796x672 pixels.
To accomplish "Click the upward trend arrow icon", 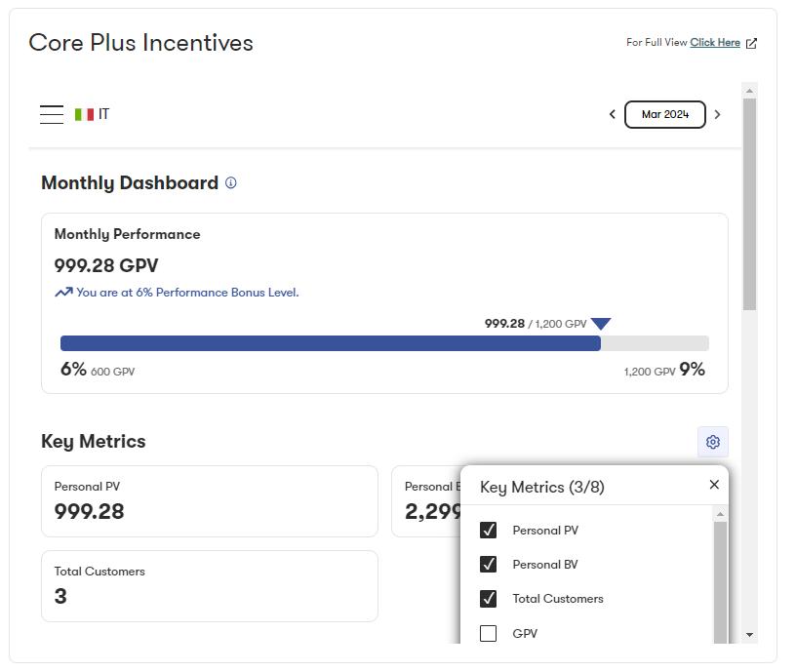I will click(62, 293).
